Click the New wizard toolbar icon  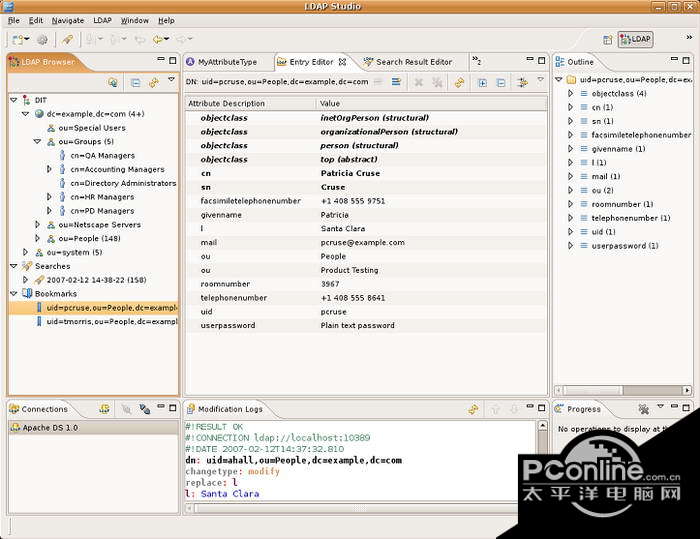pyautogui.click(x=19, y=39)
